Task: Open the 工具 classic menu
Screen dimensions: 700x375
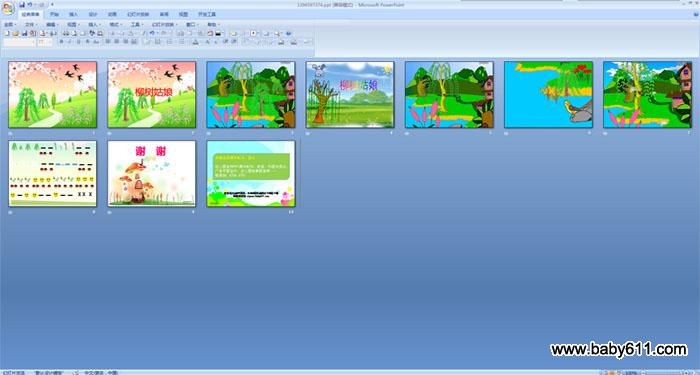Action: tap(137, 25)
